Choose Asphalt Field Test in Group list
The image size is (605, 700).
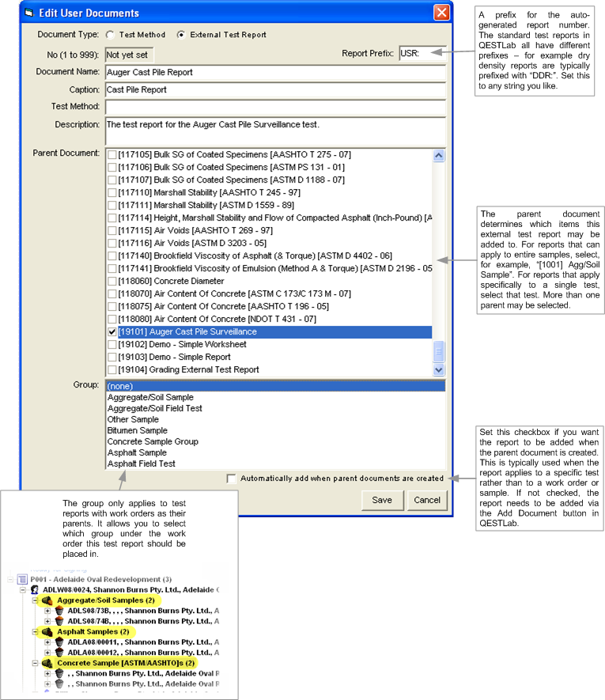coord(141,464)
